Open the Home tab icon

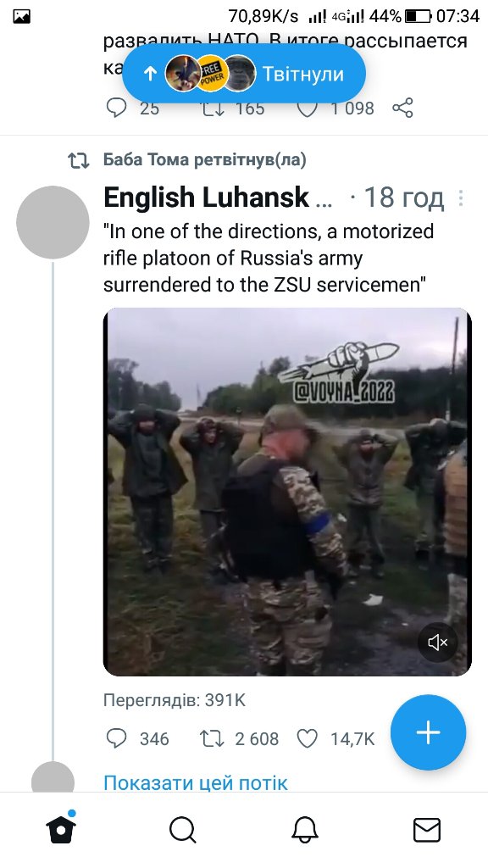[61, 829]
